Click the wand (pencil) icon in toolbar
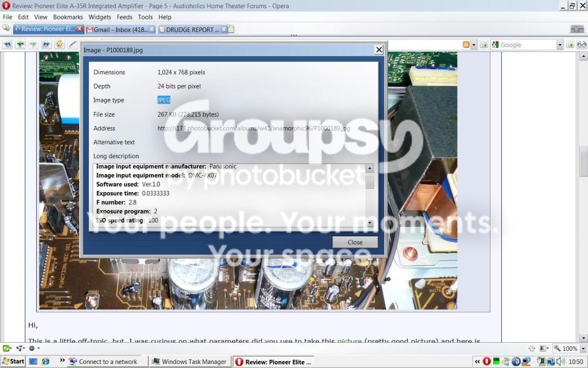588x368 pixels. [73, 44]
